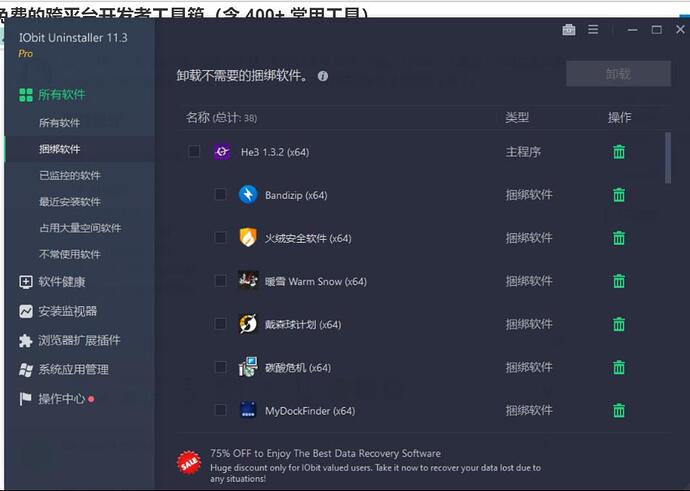
Task: Open 占用大量空间软件
Action: tap(80, 228)
